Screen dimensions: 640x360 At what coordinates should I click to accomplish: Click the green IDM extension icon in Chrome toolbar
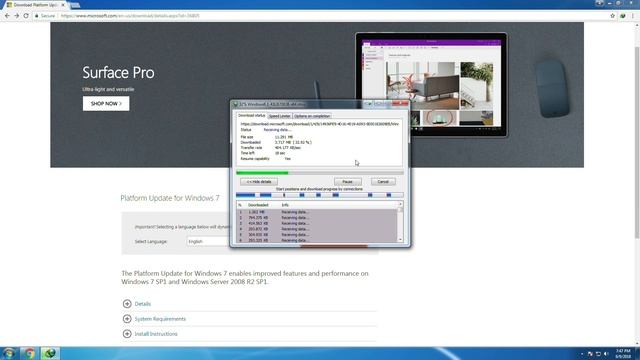click(x=622, y=16)
